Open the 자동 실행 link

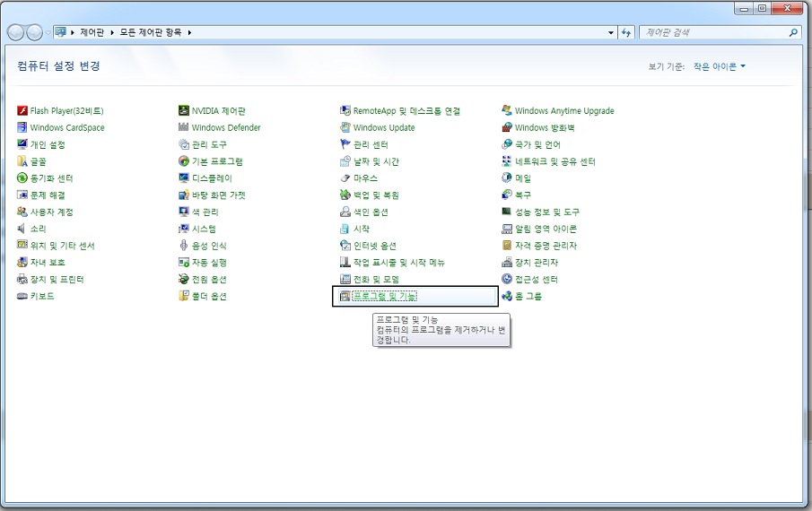(209, 262)
